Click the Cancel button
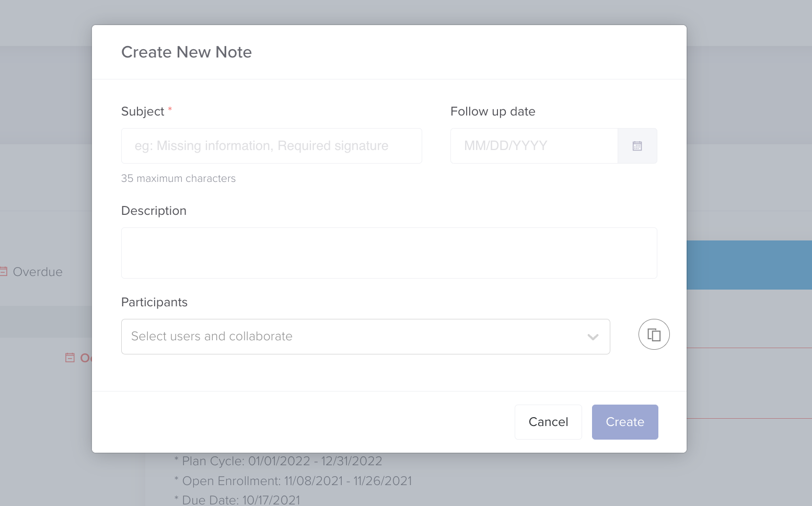 pyautogui.click(x=548, y=422)
